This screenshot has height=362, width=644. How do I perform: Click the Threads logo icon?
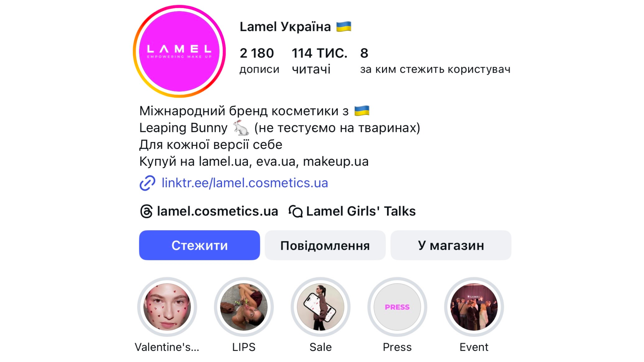pyautogui.click(x=146, y=212)
